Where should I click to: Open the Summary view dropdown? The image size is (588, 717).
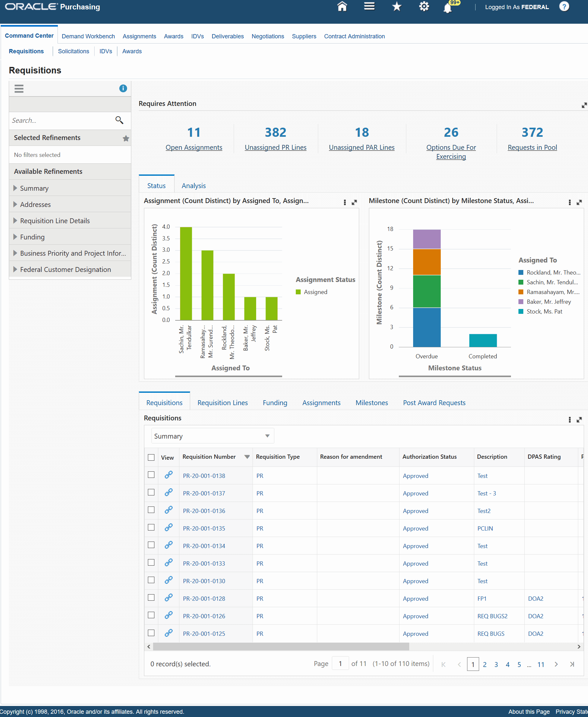coord(212,436)
